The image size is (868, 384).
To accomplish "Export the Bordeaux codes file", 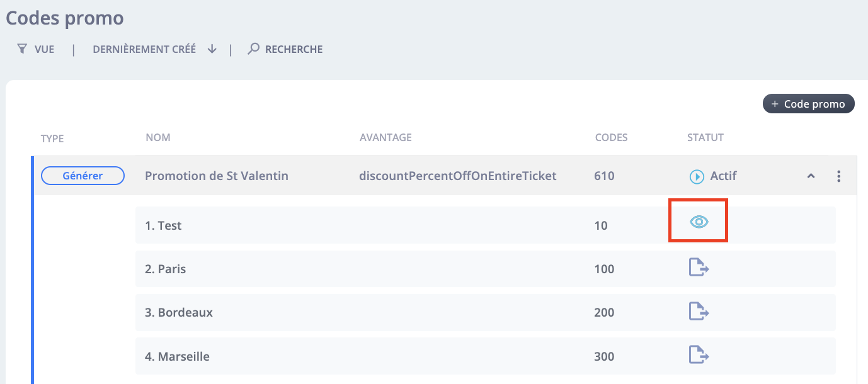I will pos(699,312).
